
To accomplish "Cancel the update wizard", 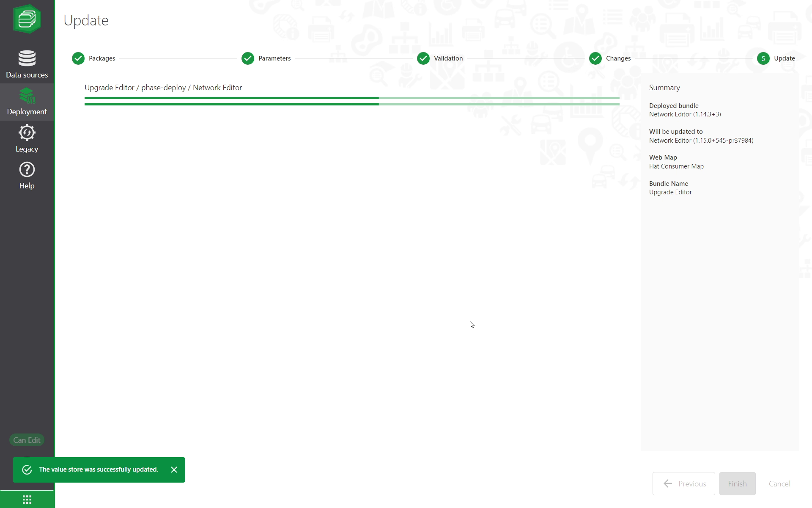I will coord(779,484).
